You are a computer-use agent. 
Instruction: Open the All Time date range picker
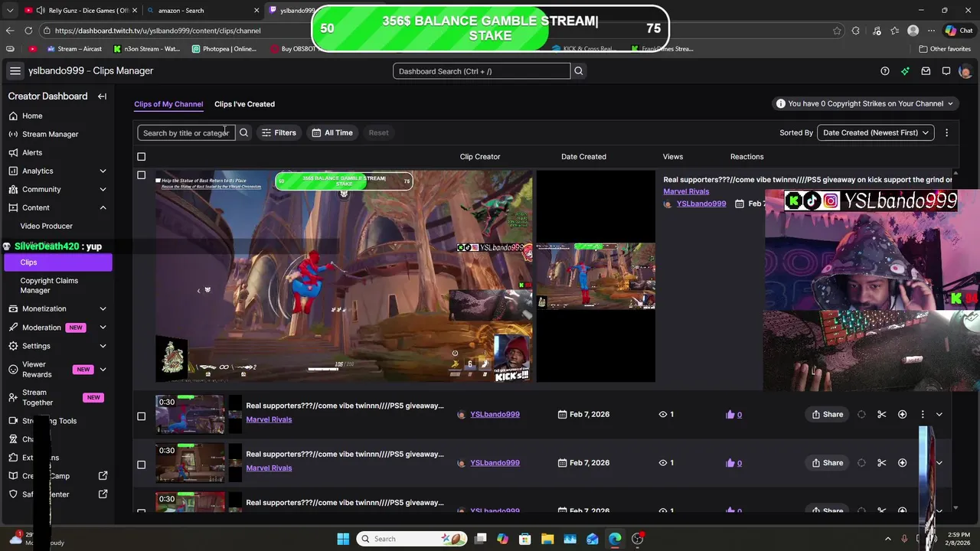(x=332, y=132)
